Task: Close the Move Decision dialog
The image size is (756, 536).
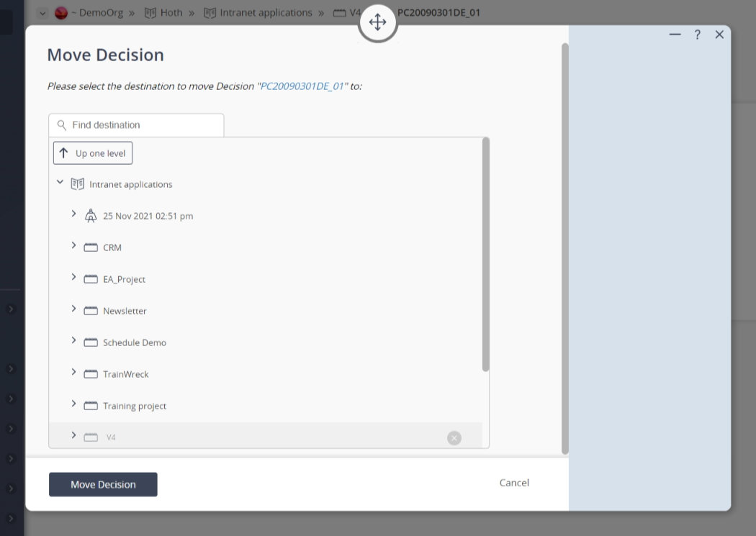Action: coord(719,35)
